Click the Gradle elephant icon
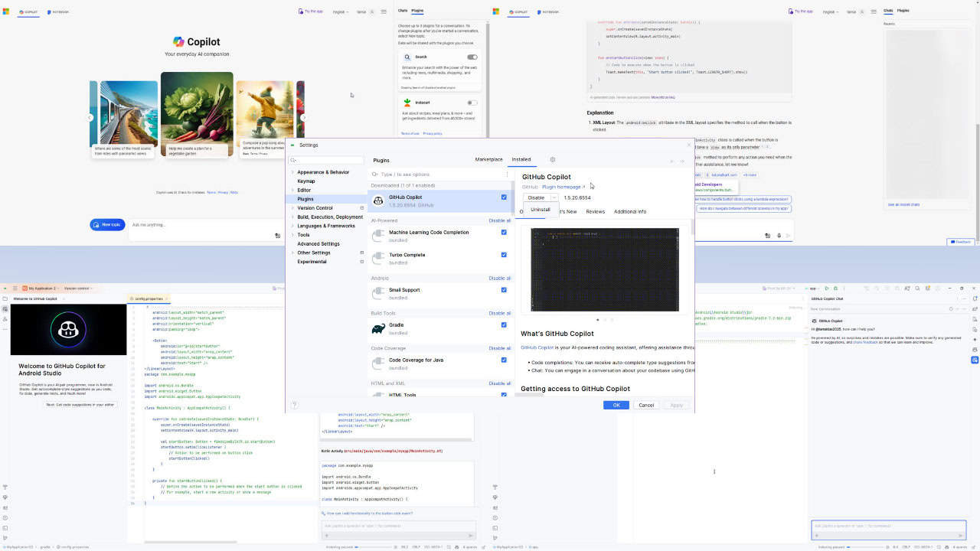The height and width of the screenshot is (551, 980). [378, 328]
